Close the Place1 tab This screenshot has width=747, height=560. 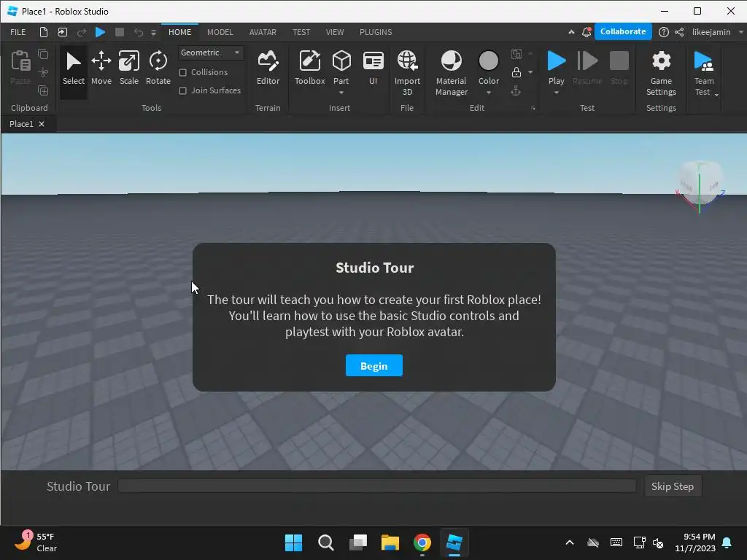click(42, 124)
